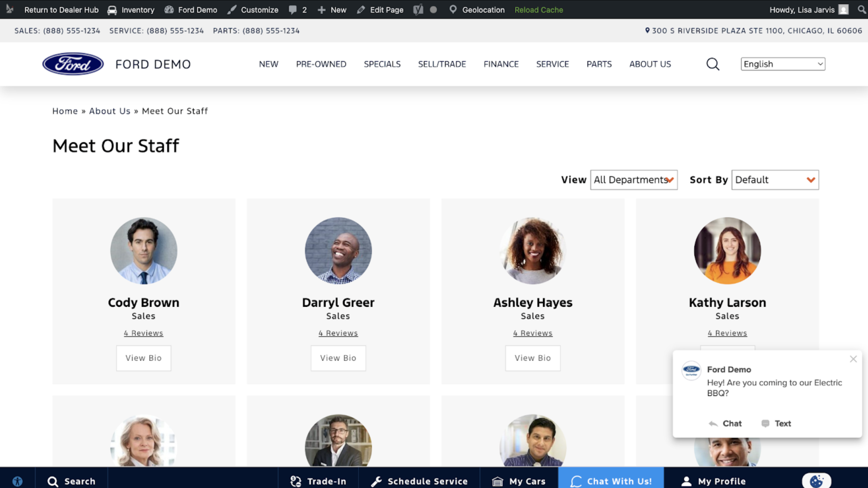Click Trade-In in bottom toolbar
Screen dimensions: 868x488
tap(318, 481)
